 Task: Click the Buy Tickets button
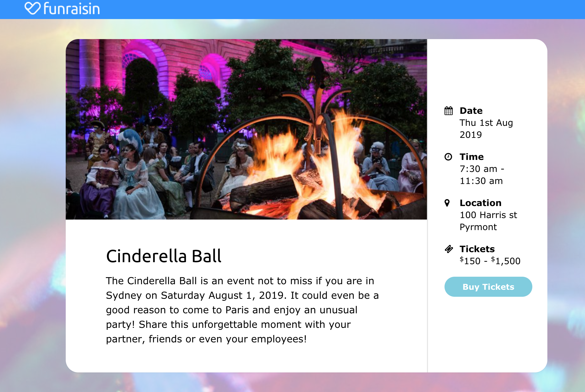pos(488,287)
